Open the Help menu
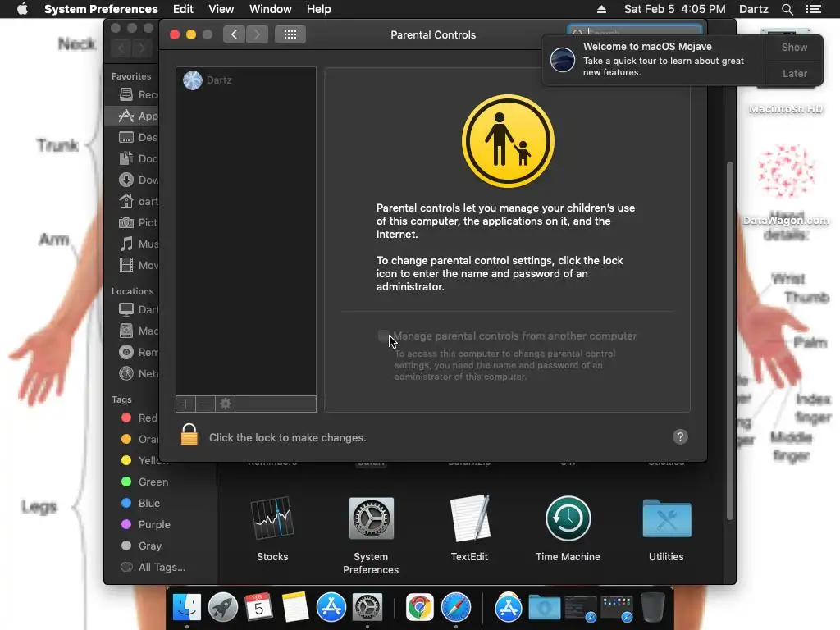 tap(319, 9)
